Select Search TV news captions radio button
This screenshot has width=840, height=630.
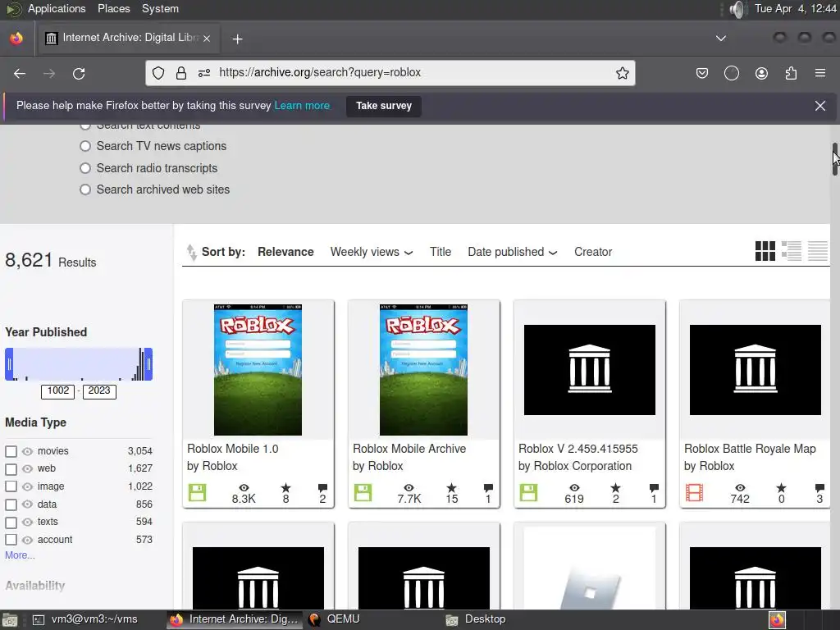(85, 146)
